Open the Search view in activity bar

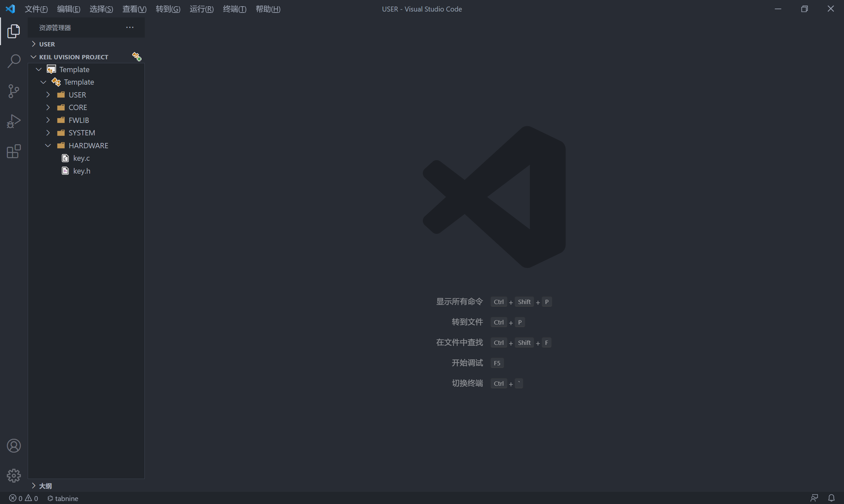14,61
